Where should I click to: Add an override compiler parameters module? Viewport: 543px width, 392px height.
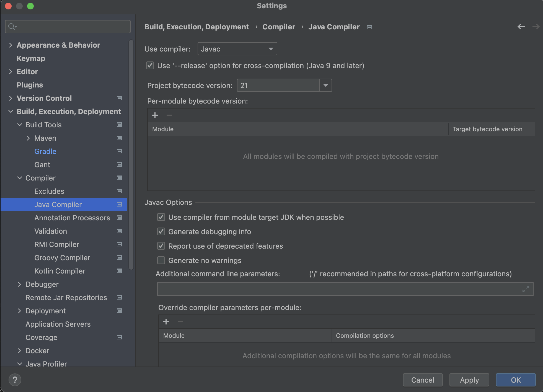[166, 322]
